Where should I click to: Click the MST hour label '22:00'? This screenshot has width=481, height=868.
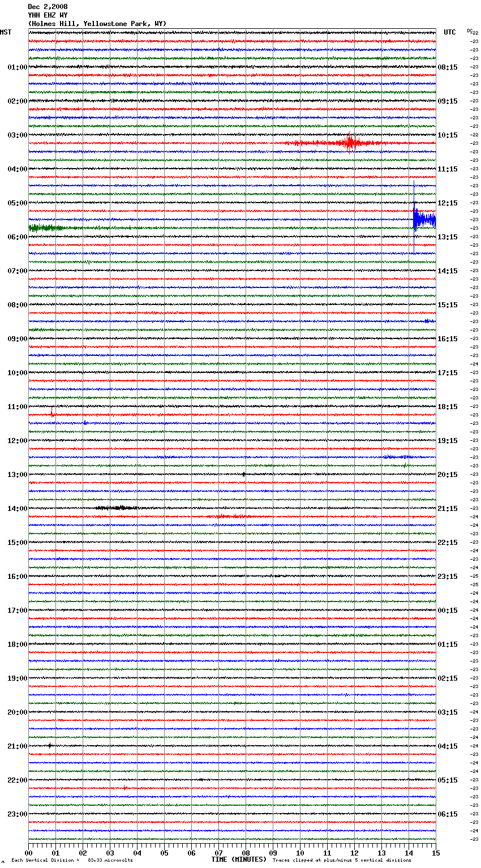click(x=18, y=780)
